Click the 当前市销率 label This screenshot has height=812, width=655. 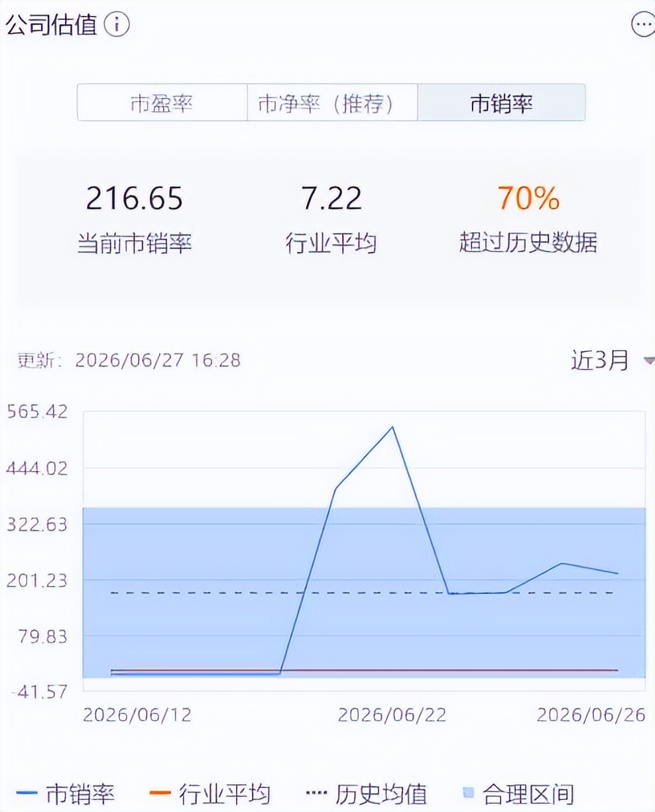click(x=135, y=243)
